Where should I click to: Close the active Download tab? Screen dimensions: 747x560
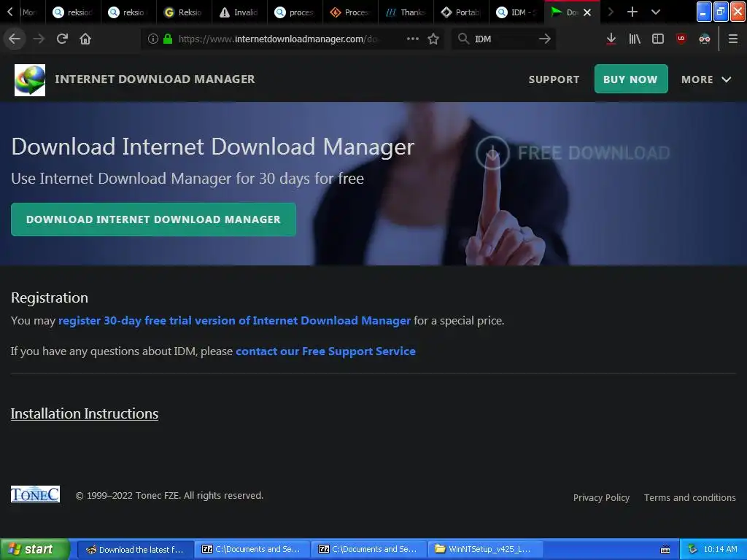[x=587, y=12]
